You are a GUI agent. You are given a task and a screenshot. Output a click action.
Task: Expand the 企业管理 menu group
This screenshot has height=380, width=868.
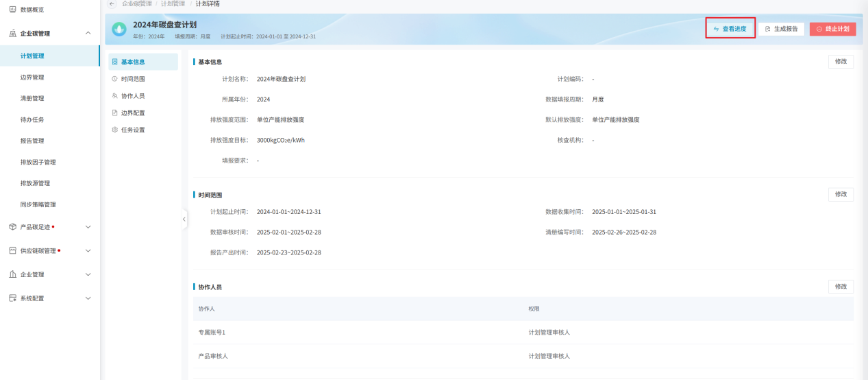tap(88, 274)
